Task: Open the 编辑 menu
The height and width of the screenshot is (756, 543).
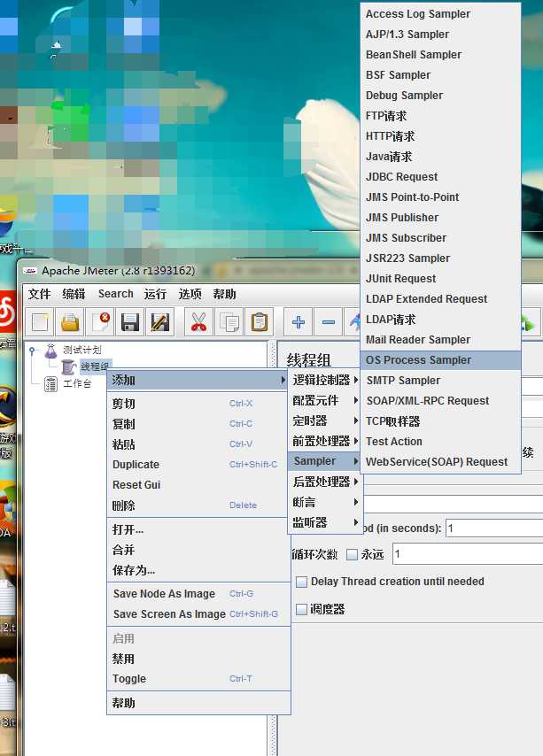Action: point(74,294)
